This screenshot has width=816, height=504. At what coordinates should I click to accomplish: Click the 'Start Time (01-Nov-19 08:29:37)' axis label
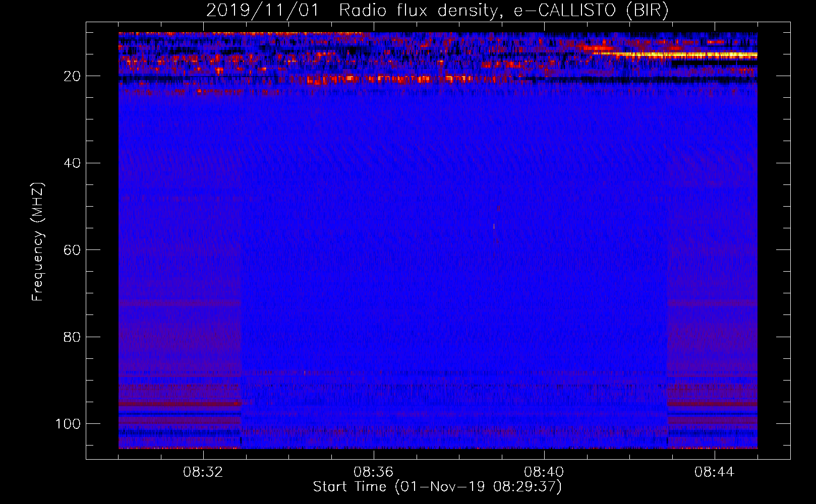click(437, 487)
